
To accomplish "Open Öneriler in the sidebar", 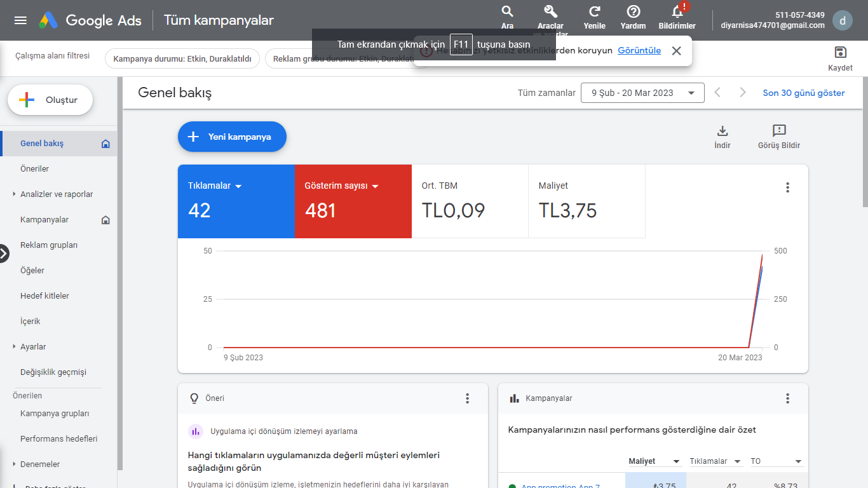I will click(34, 169).
